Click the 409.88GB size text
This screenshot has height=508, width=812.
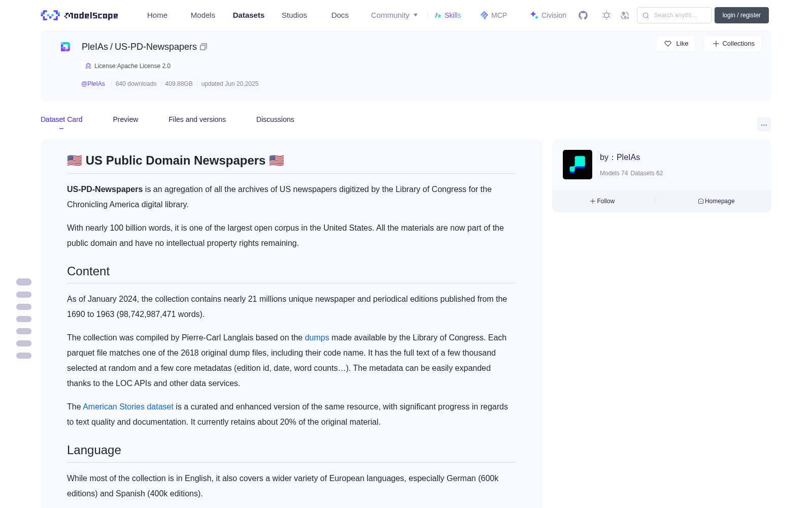(179, 84)
